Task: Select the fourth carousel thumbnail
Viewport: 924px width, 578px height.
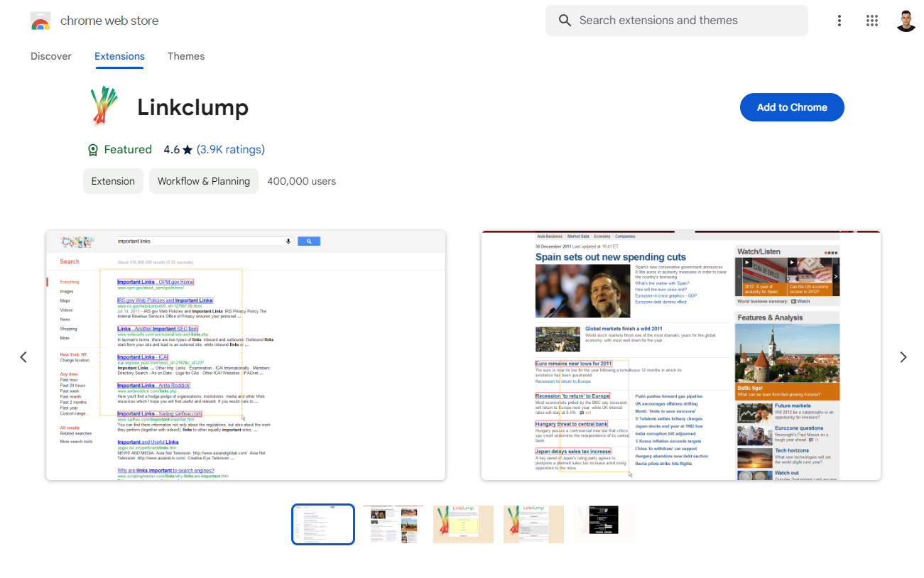Action: [533, 524]
